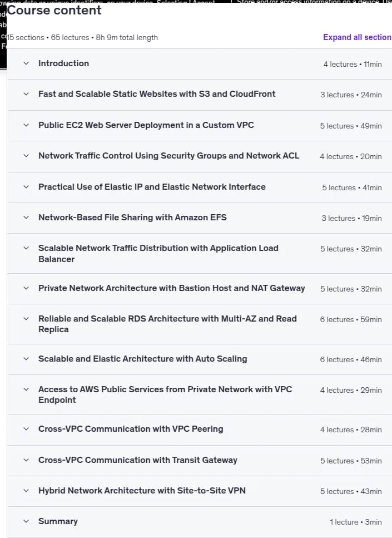
Task: Expand chevron for VPC Endpoint section
Action: [26, 389]
